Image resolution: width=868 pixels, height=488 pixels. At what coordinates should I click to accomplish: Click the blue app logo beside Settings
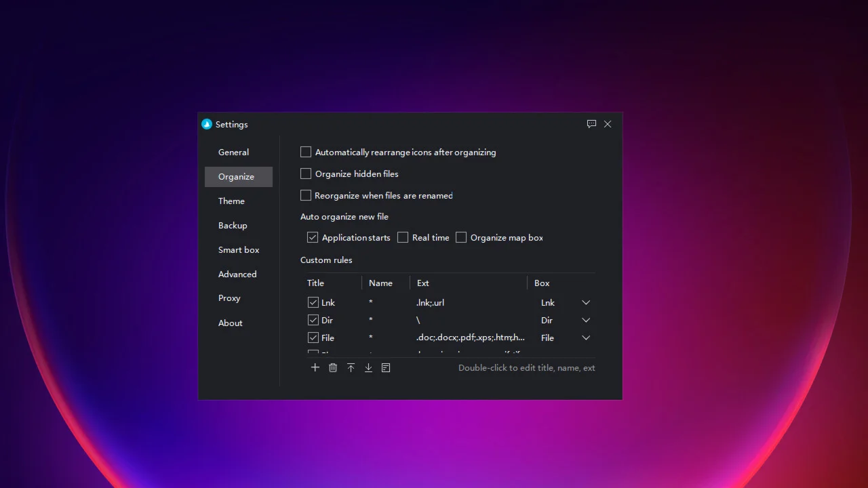207,124
